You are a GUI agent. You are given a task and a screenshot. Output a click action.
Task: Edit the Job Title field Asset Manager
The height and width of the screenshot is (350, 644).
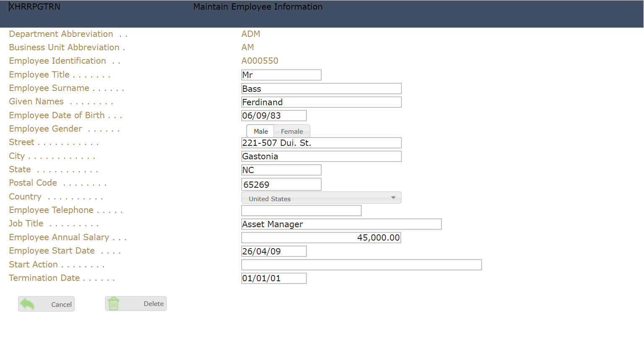(341, 224)
